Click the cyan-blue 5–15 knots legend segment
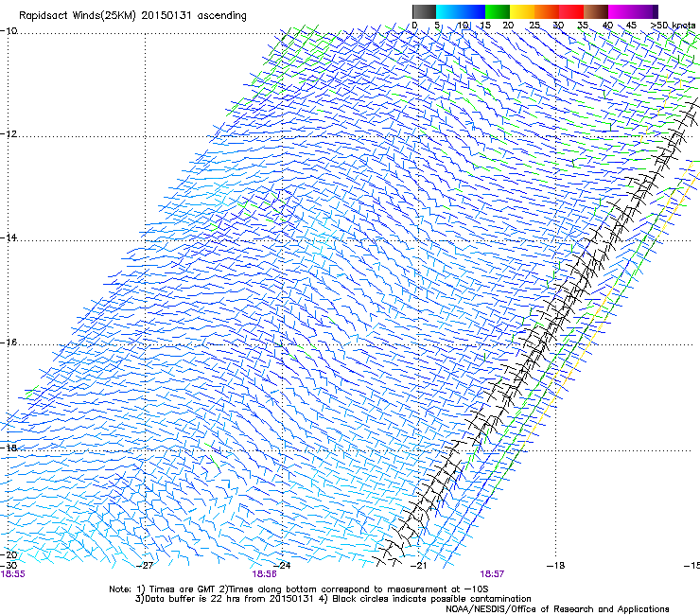This screenshot has width=700, height=615. coord(461,11)
